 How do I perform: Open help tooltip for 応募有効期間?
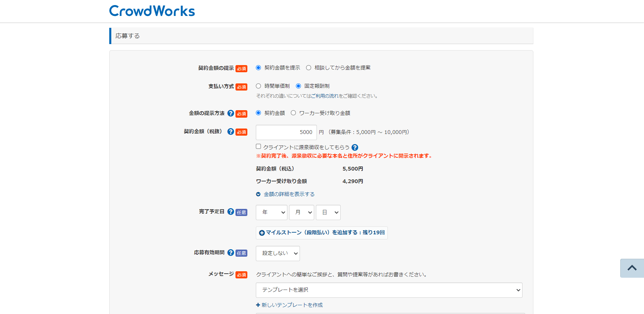(x=230, y=253)
